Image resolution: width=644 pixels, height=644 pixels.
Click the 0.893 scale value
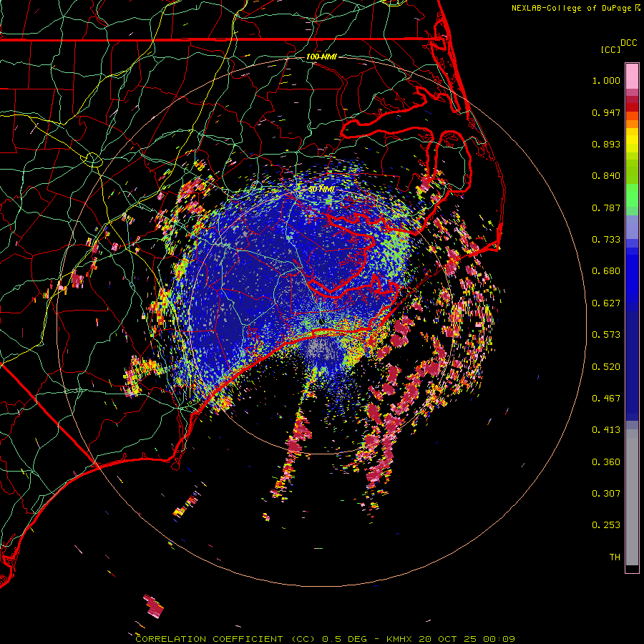click(606, 144)
